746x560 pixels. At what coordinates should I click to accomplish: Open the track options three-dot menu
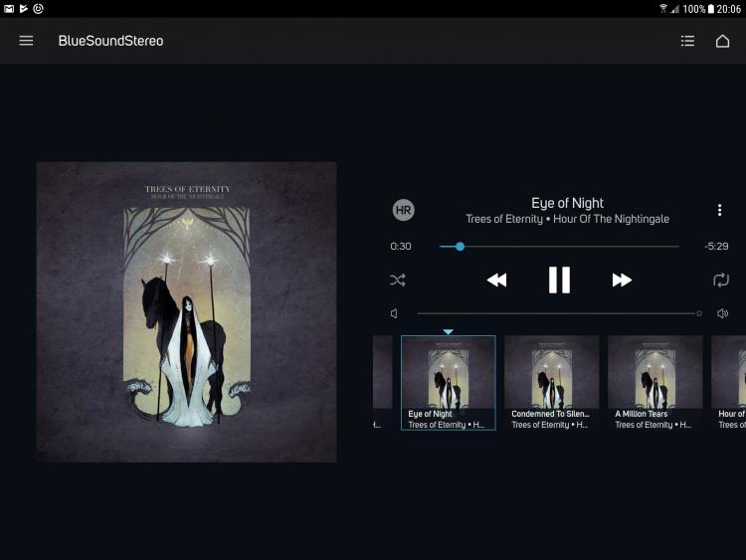719,210
